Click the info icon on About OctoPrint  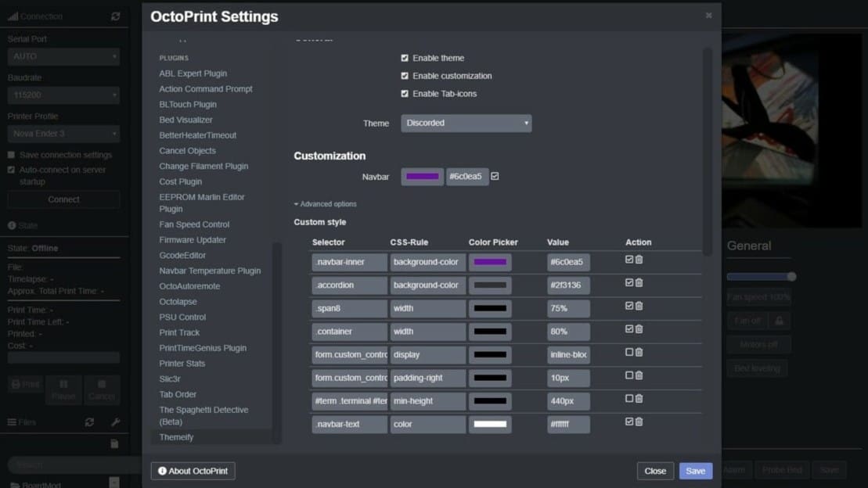pyautogui.click(x=162, y=471)
